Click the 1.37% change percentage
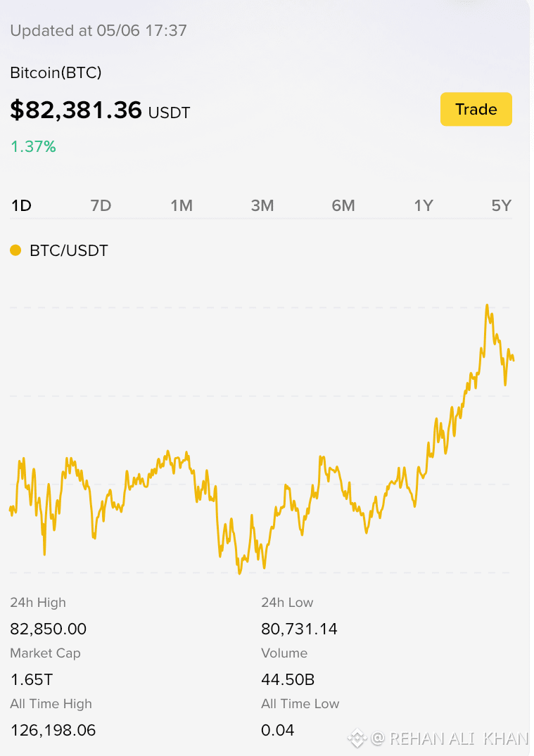Image resolution: width=534 pixels, height=756 pixels. click(x=33, y=146)
